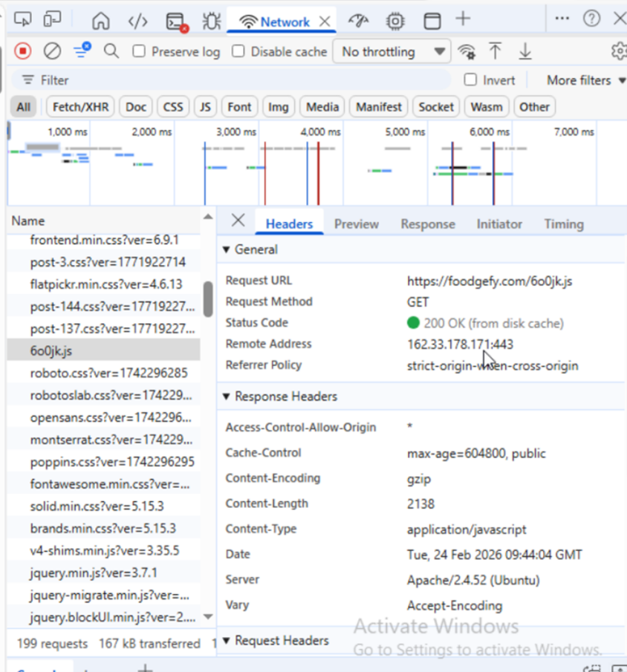Open the network search magnifier icon
This screenshot has height=672, width=627.
[111, 51]
